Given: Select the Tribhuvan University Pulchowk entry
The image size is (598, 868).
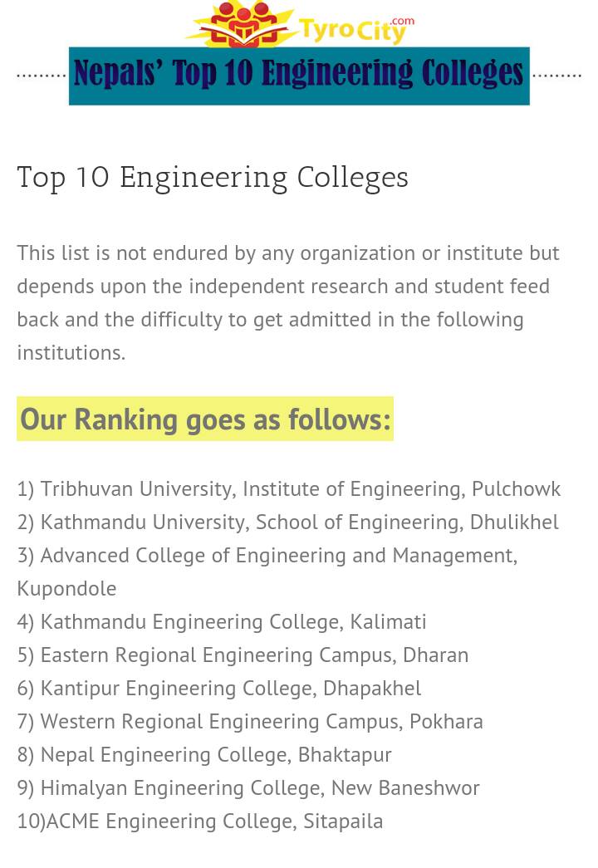Looking at the screenshot, I should (288, 488).
